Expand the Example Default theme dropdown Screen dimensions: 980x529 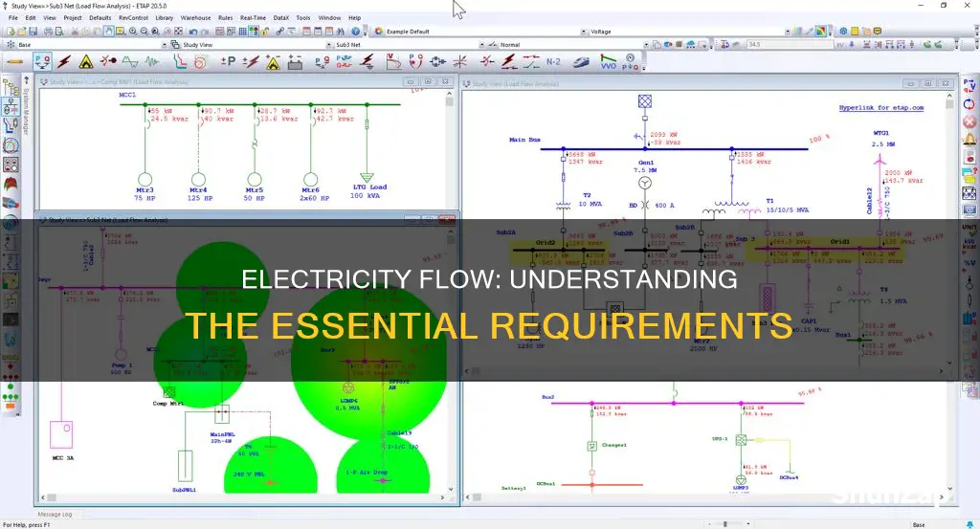click(x=584, y=32)
